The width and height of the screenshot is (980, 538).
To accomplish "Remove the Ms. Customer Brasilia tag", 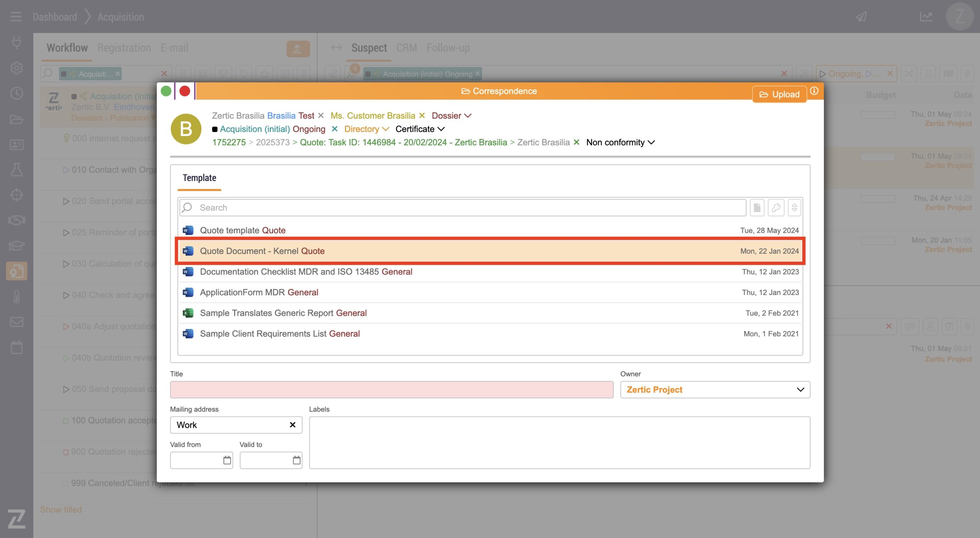I will click(422, 116).
